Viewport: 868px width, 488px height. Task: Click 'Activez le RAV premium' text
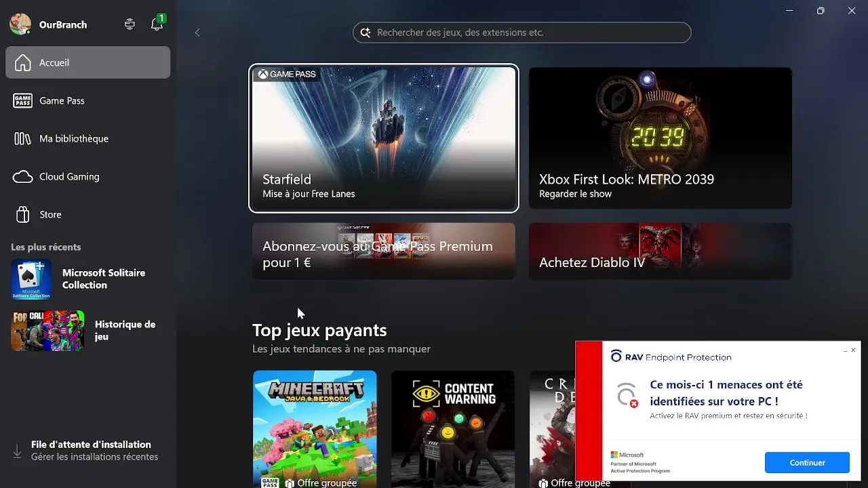click(x=728, y=415)
